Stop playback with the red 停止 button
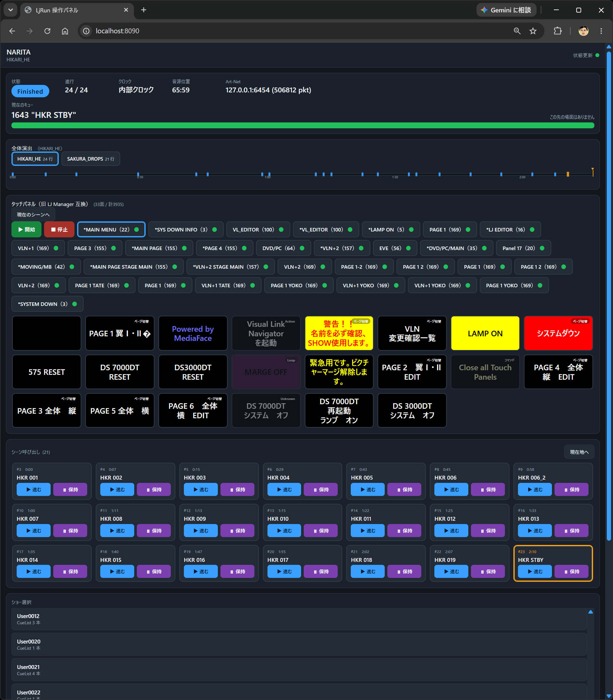Image resolution: width=613 pixels, height=700 pixels. [59, 230]
